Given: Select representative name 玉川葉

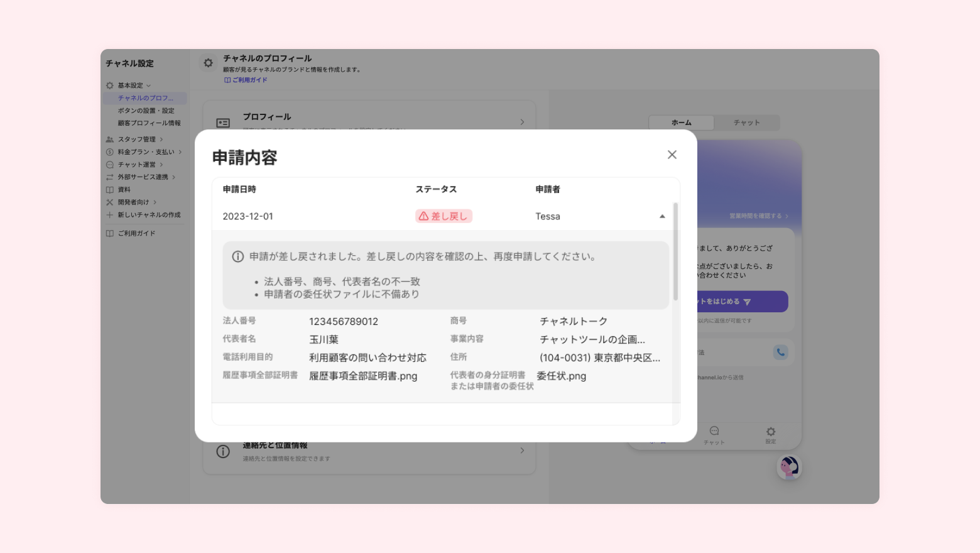Looking at the screenshot, I should [x=324, y=339].
